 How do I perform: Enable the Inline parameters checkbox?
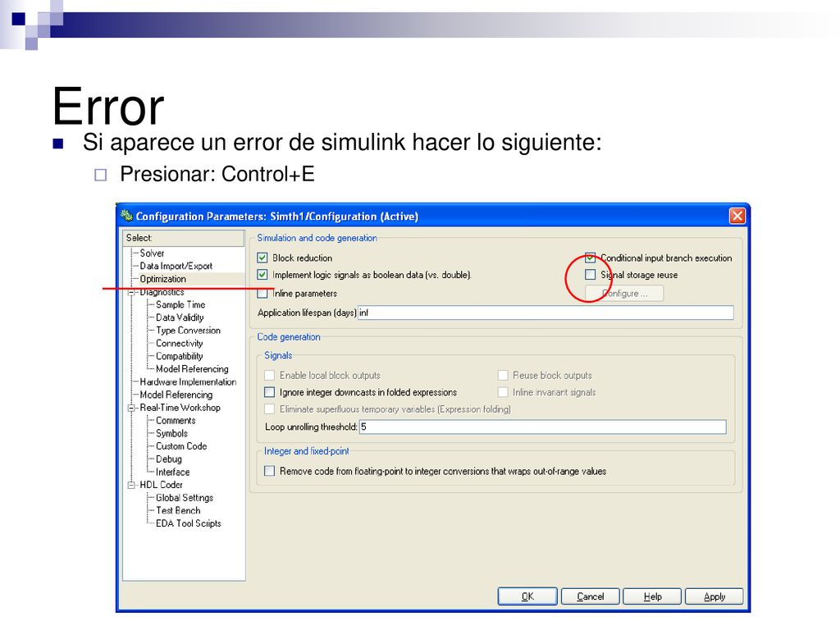262,294
